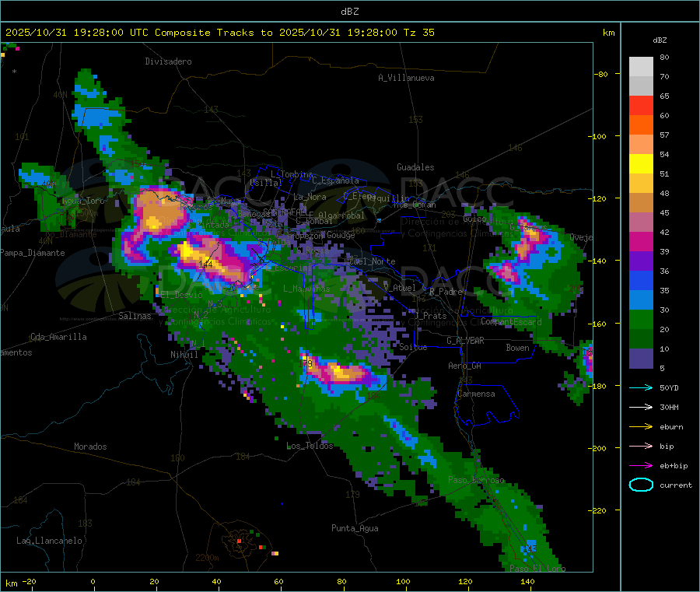Image resolution: width=700 pixels, height=592 pixels.
Task: Select the yellow 51-54 dBZ swatch
Action: tap(641, 164)
